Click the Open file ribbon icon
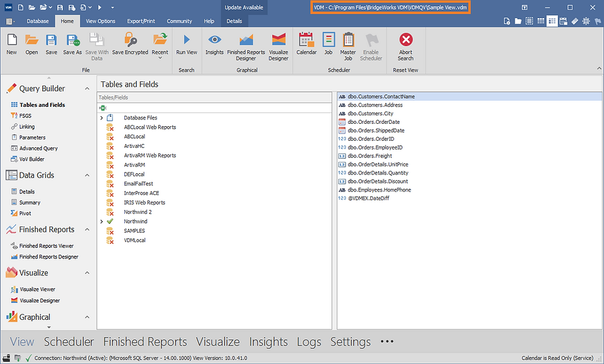This screenshot has width=604, height=364. (x=31, y=44)
